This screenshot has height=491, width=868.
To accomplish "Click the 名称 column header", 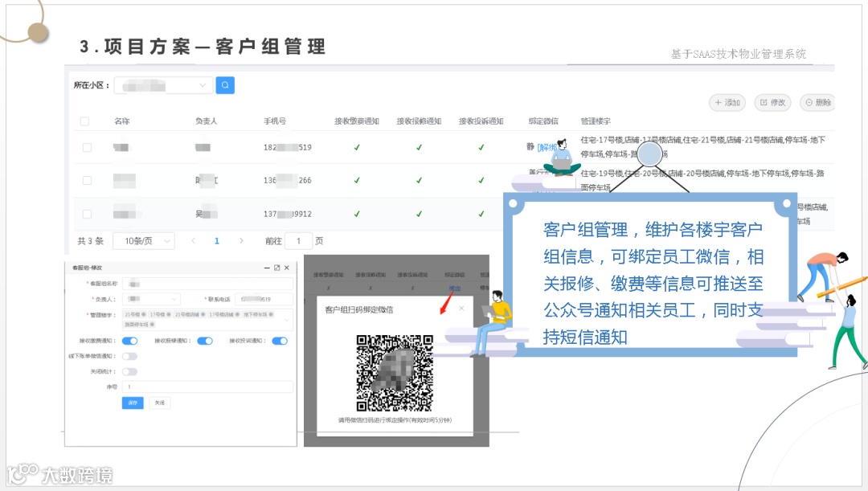I will [x=122, y=121].
